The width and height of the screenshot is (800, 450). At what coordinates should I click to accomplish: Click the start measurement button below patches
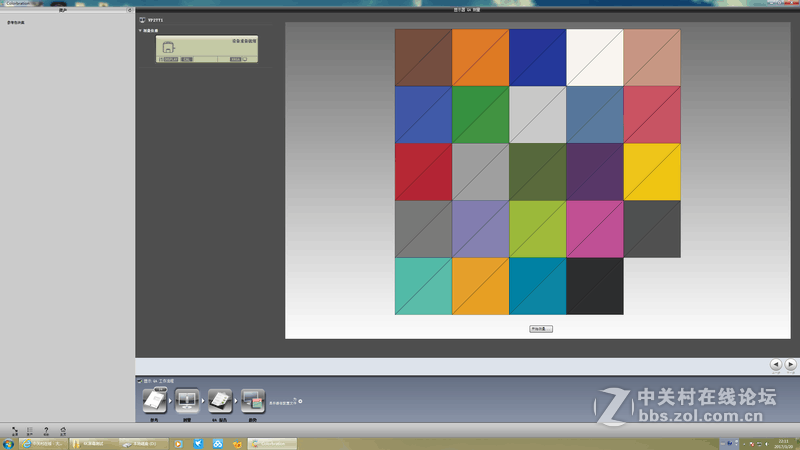pyautogui.click(x=541, y=328)
